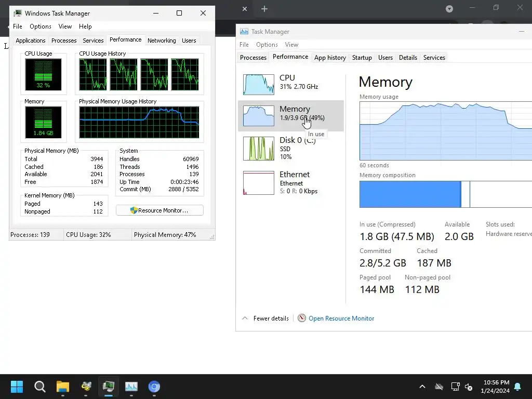The height and width of the screenshot is (399, 532).
Task: Close the browser tab behind Task Manager
Action: (245, 9)
